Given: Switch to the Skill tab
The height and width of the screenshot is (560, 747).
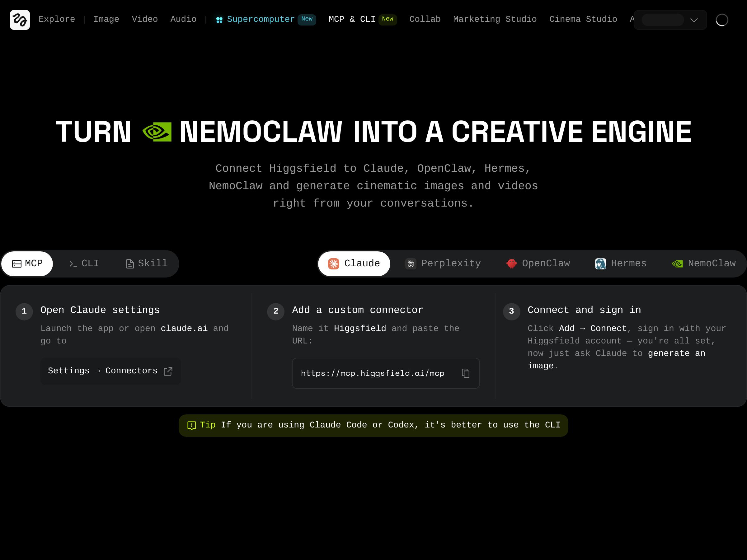Looking at the screenshot, I should (147, 264).
